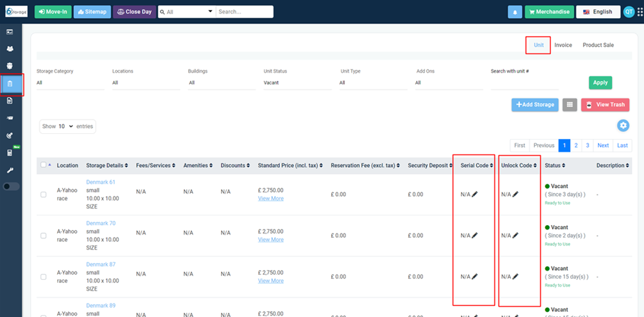Screen dimensions: 644x317
Task: Open the Sitemap button
Action: [x=92, y=12]
